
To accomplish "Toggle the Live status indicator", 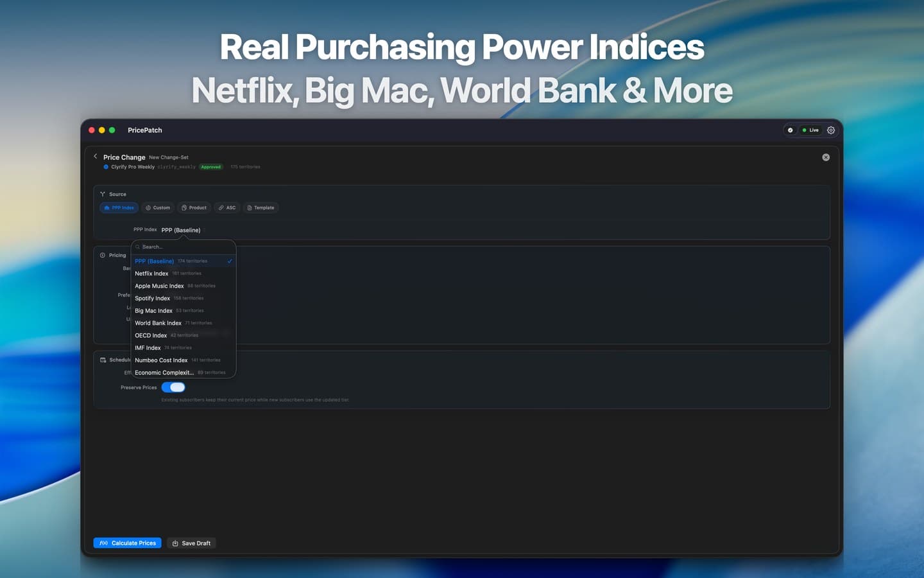I will 812,130.
